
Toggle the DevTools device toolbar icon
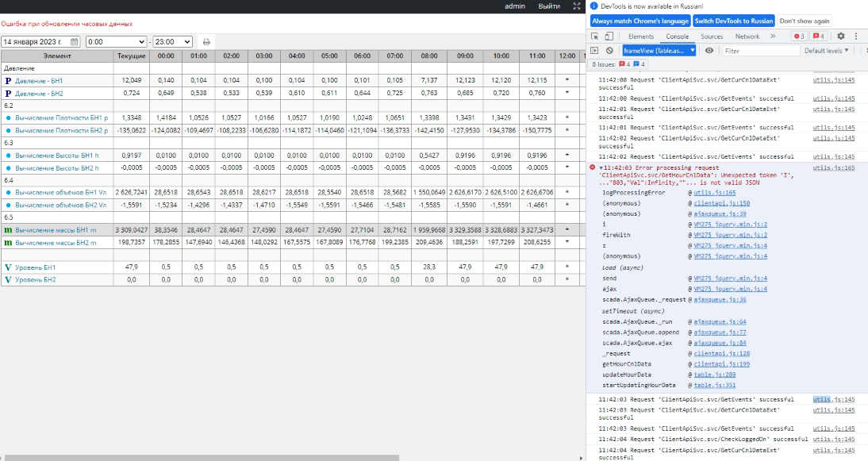point(609,36)
